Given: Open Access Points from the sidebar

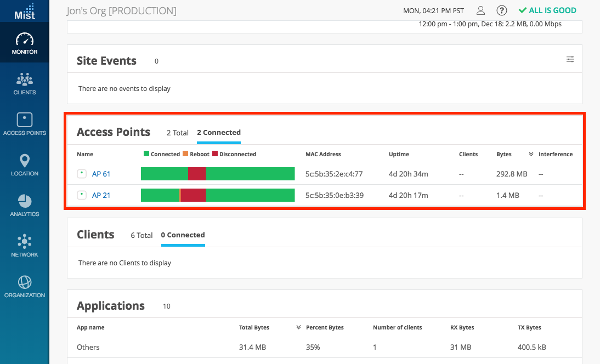Looking at the screenshot, I should click(25, 124).
